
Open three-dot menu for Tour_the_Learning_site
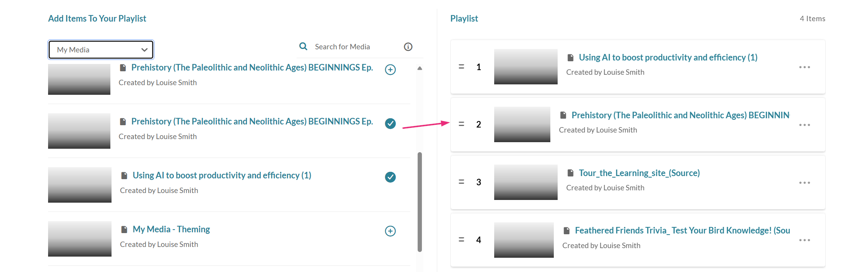point(804,183)
